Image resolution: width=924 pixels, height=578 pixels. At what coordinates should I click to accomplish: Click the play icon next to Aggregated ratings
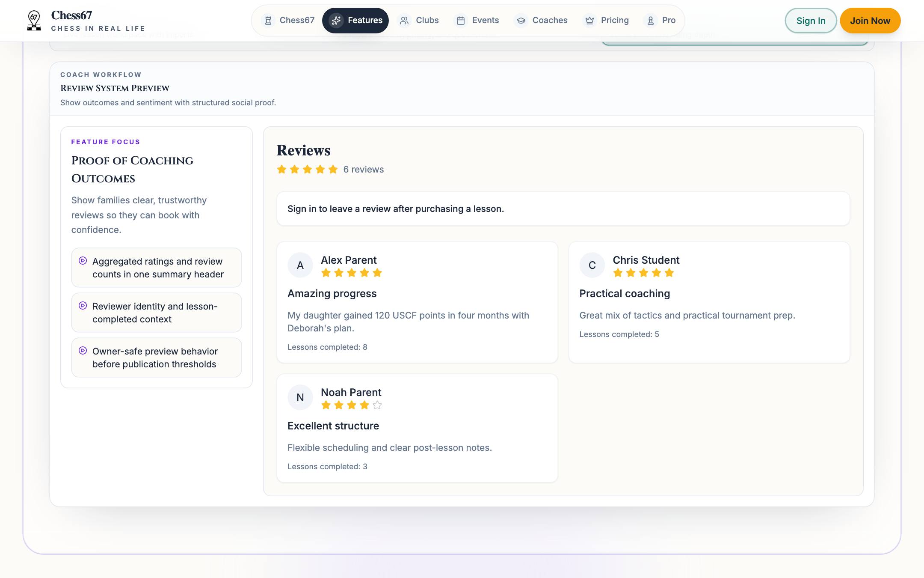click(83, 261)
